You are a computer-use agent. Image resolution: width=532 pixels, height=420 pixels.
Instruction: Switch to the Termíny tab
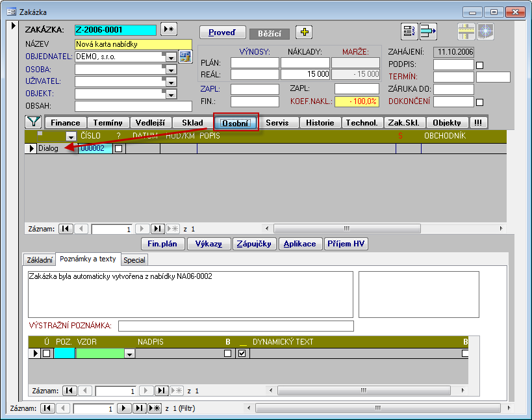(108, 123)
